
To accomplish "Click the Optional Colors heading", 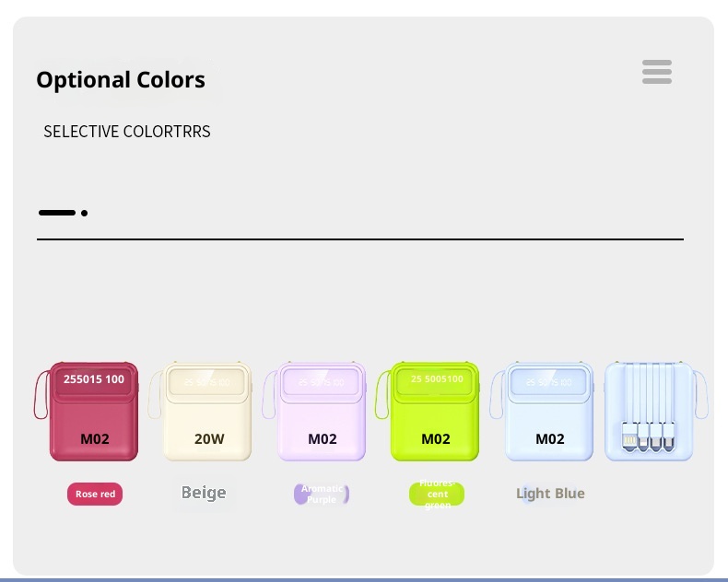I will coord(121,80).
